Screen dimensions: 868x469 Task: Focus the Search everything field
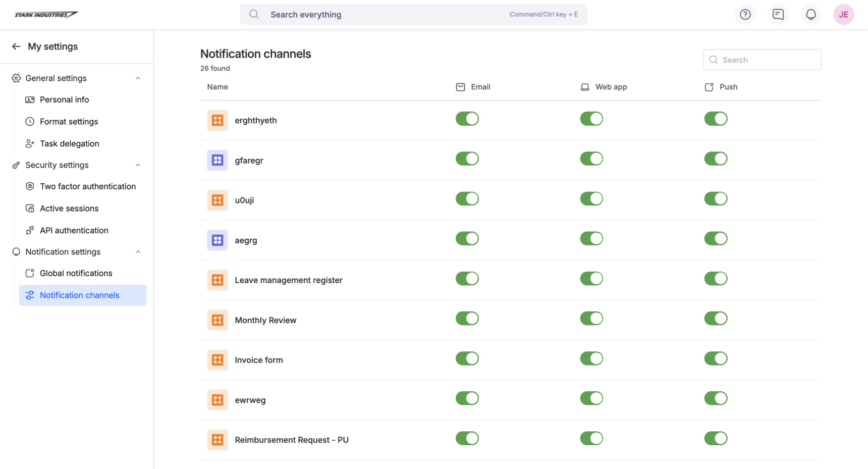[413, 15]
